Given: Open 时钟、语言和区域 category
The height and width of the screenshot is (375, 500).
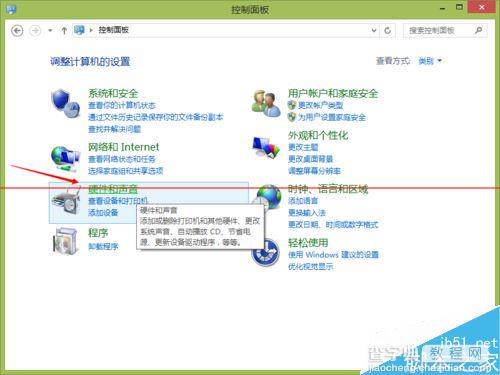Looking at the screenshot, I should coord(328,189).
